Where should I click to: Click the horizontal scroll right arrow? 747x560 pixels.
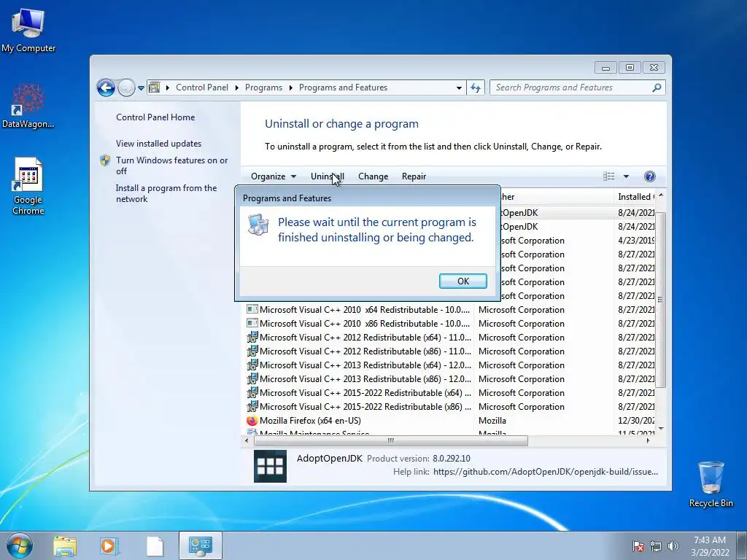(x=648, y=440)
